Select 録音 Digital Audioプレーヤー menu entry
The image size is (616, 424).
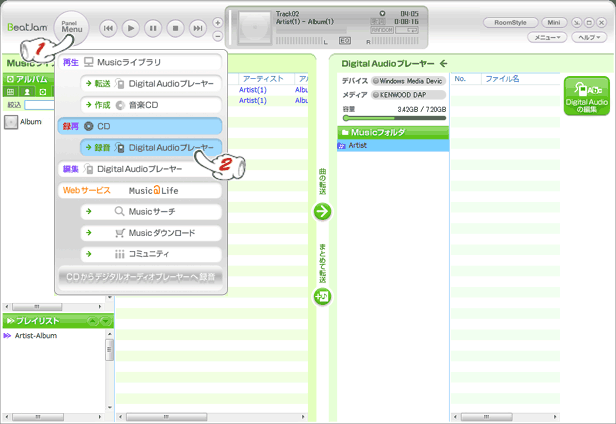coord(150,147)
